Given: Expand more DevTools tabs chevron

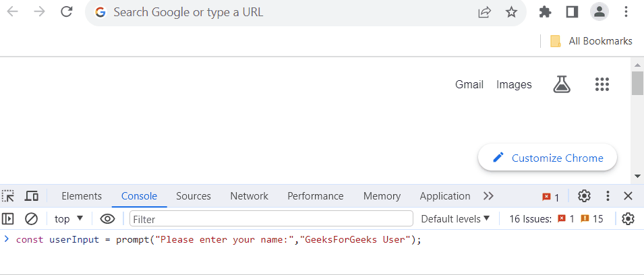Looking at the screenshot, I should 489,196.
